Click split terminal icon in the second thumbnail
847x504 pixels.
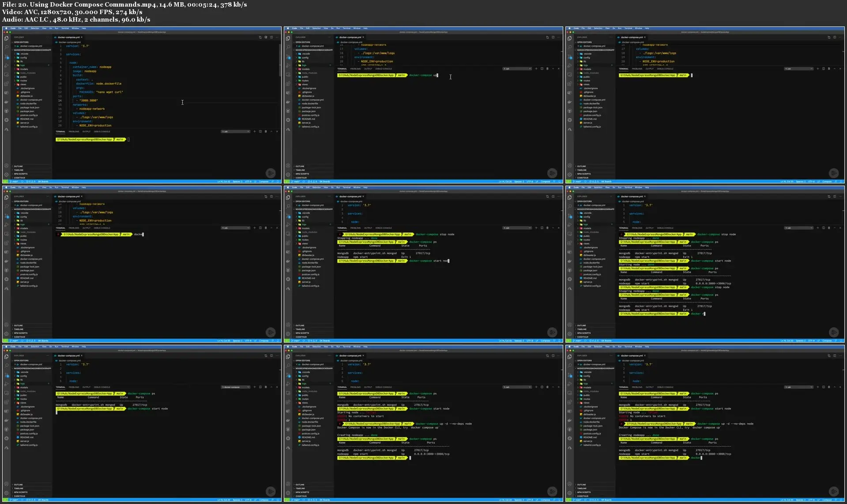coord(542,69)
